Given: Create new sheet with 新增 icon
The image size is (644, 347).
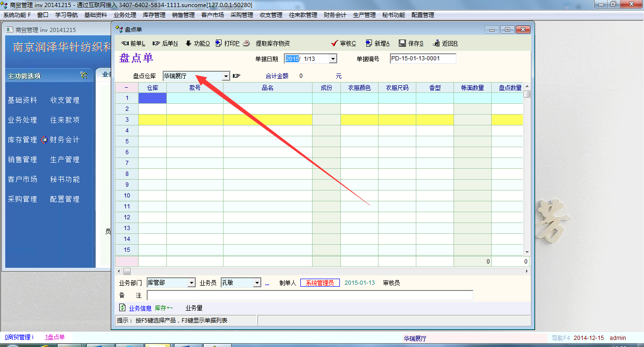Looking at the screenshot, I should tap(369, 43).
